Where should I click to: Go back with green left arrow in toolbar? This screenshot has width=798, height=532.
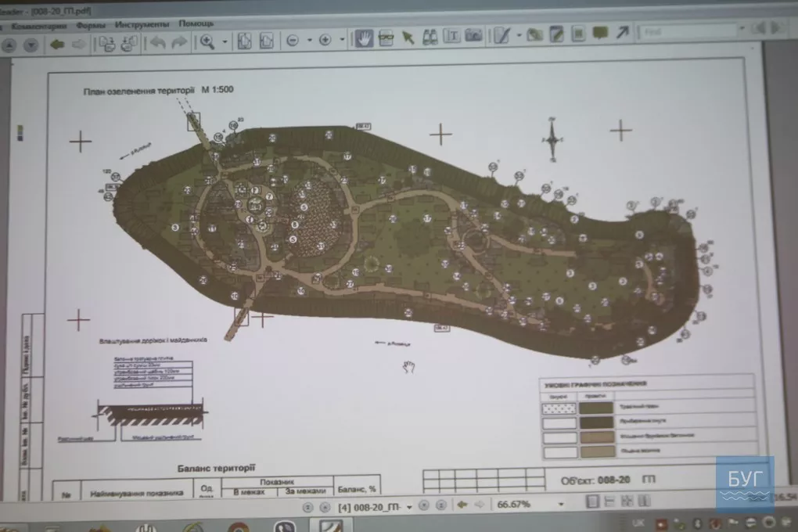pyautogui.click(x=56, y=45)
